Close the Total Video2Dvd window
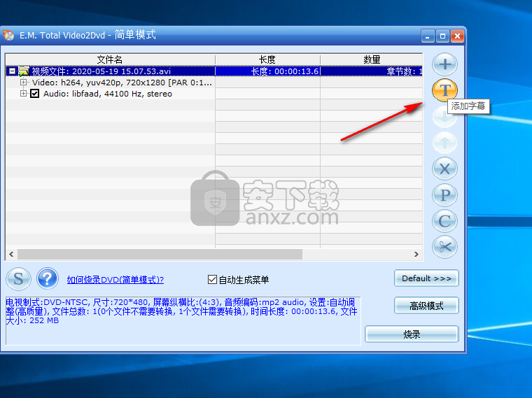 tap(457, 36)
